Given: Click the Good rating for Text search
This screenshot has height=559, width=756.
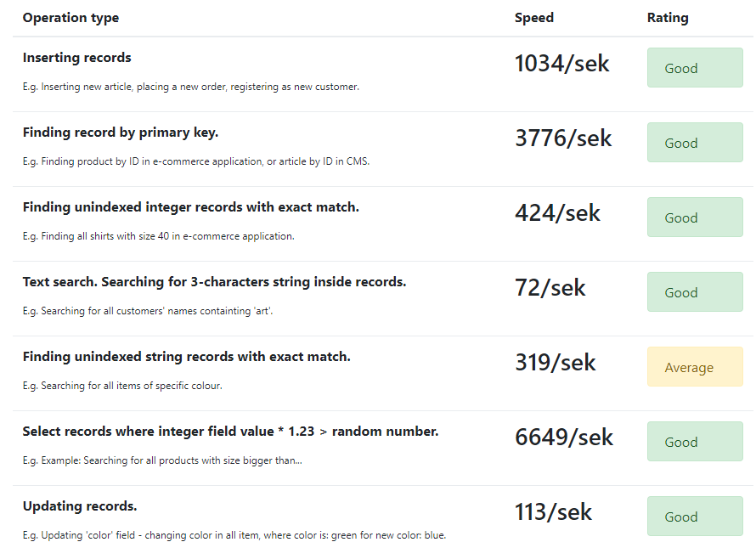Looking at the screenshot, I should pos(695,291).
